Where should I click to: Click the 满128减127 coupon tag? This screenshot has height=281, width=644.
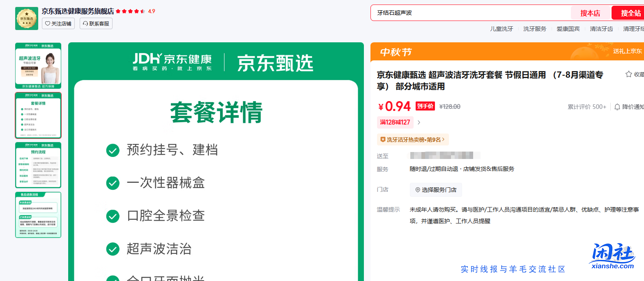coord(395,122)
